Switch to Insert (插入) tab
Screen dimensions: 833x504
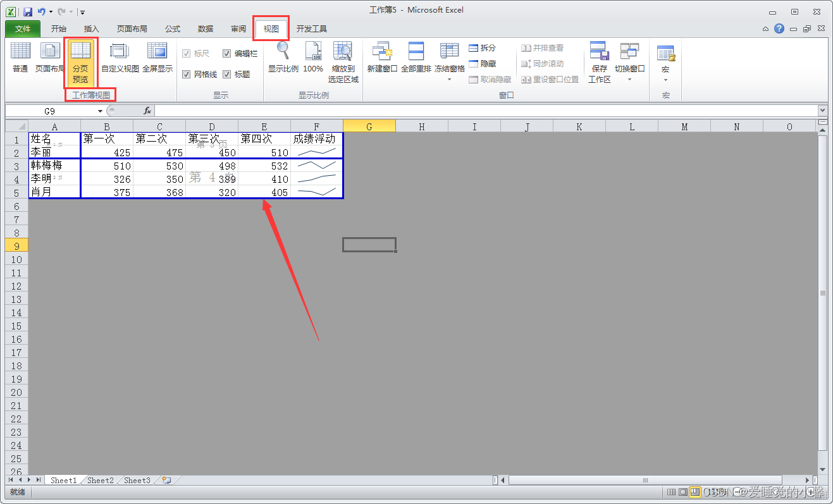coord(92,29)
